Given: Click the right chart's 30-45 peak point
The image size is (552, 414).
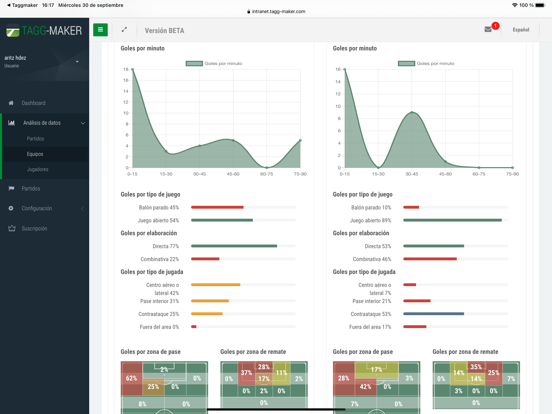Looking at the screenshot, I should pyautogui.click(x=412, y=112).
